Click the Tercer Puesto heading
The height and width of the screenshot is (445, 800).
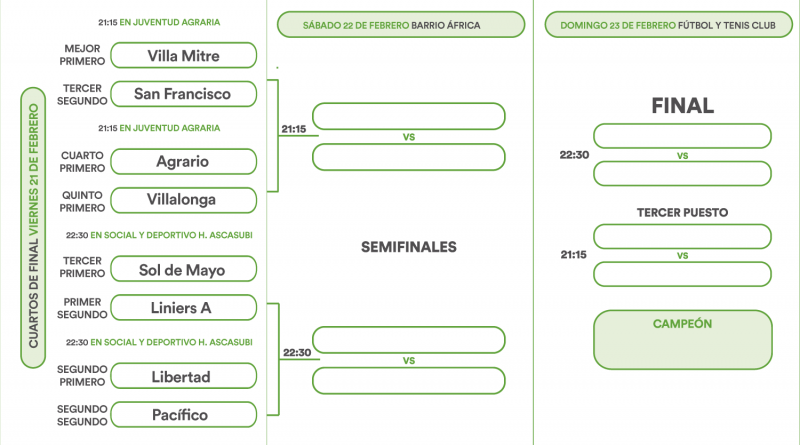pos(682,212)
